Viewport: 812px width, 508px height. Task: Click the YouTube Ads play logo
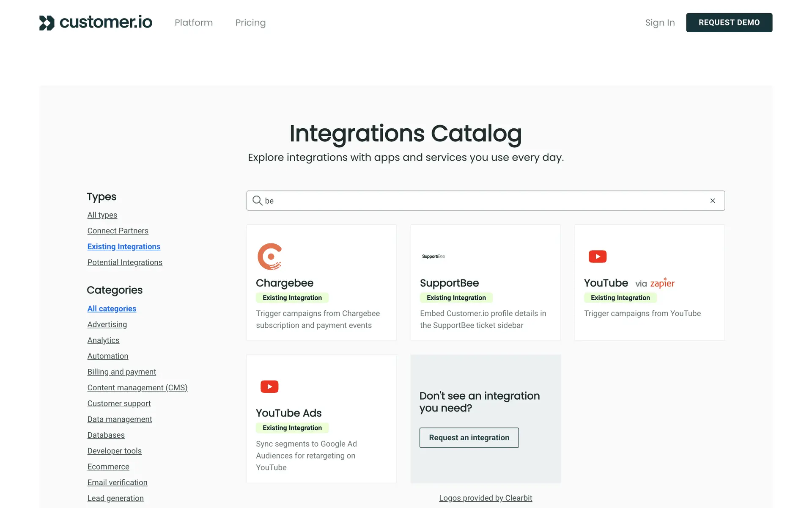click(x=269, y=387)
